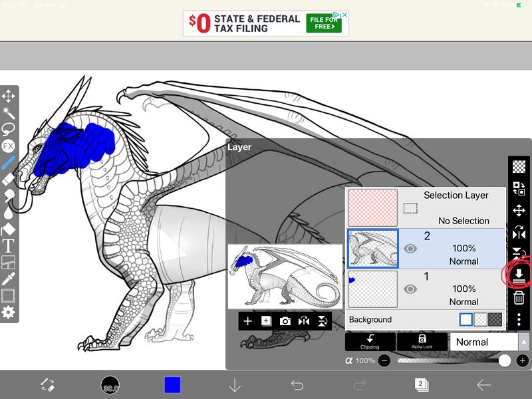
Task: Open the FX filter tool
Action: click(9, 146)
